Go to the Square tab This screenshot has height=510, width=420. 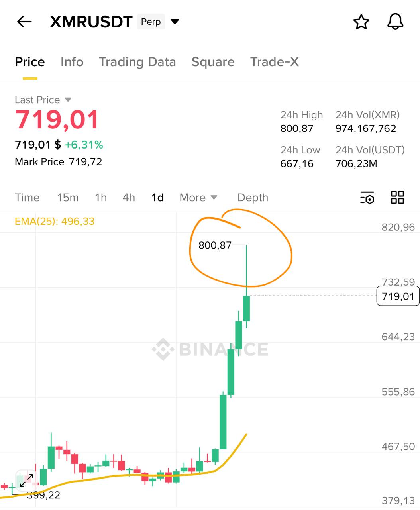click(x=213, y=62)
